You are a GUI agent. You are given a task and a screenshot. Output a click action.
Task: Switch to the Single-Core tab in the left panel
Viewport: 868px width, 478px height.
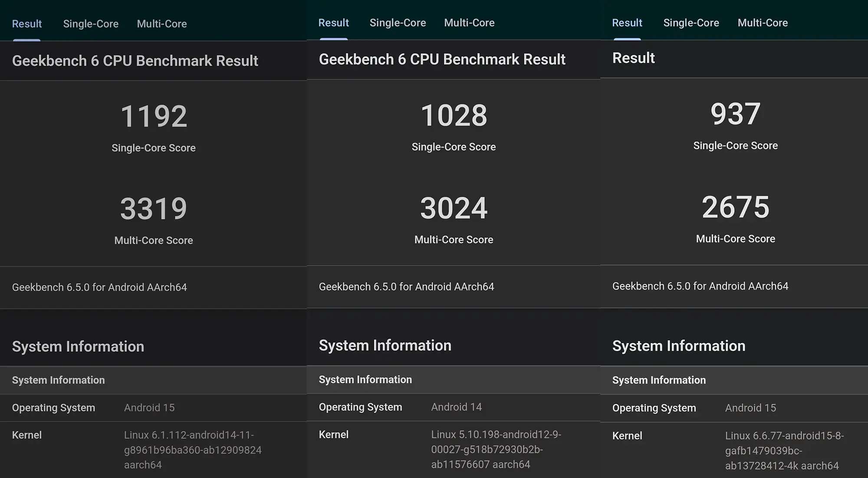coord(91,24)
